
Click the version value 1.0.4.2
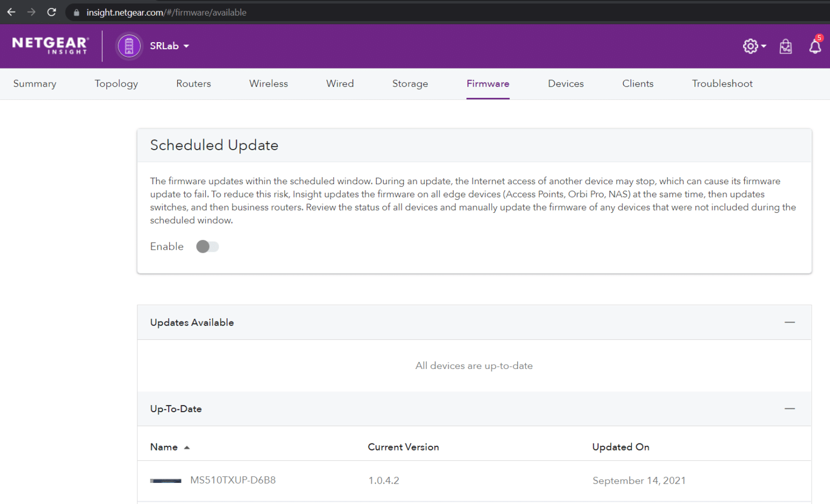[384, 481]
